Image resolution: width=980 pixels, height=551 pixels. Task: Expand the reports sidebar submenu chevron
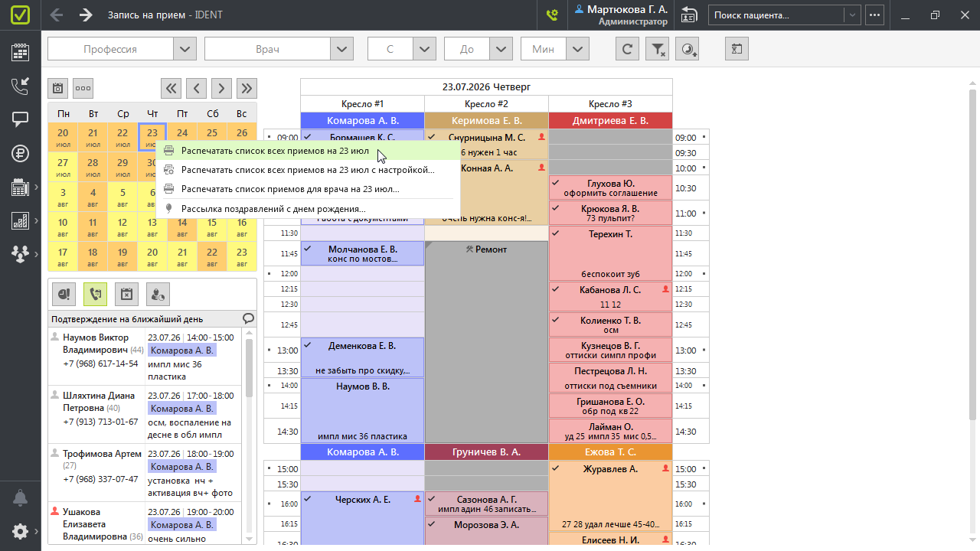coord(36,220)
